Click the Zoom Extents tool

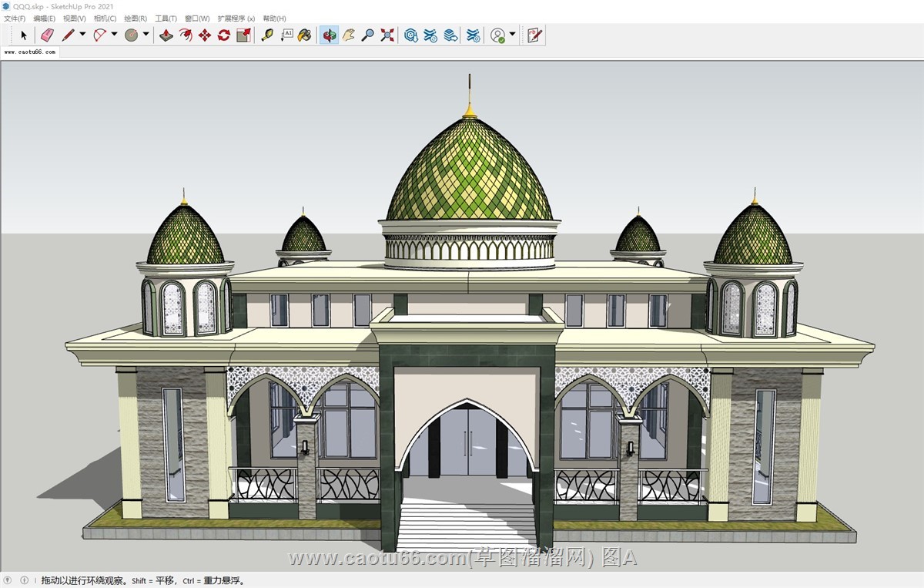click(387, 35)
